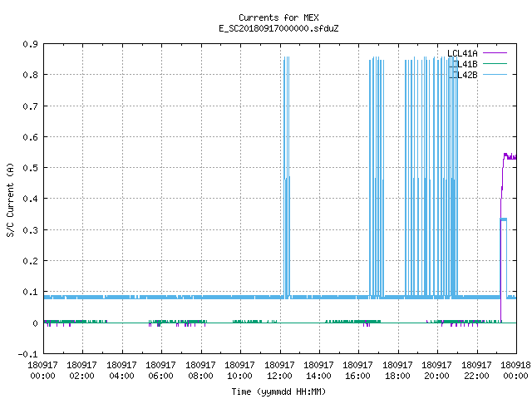Click the x-axis tick 180917 18:00

tap(397, 371)
